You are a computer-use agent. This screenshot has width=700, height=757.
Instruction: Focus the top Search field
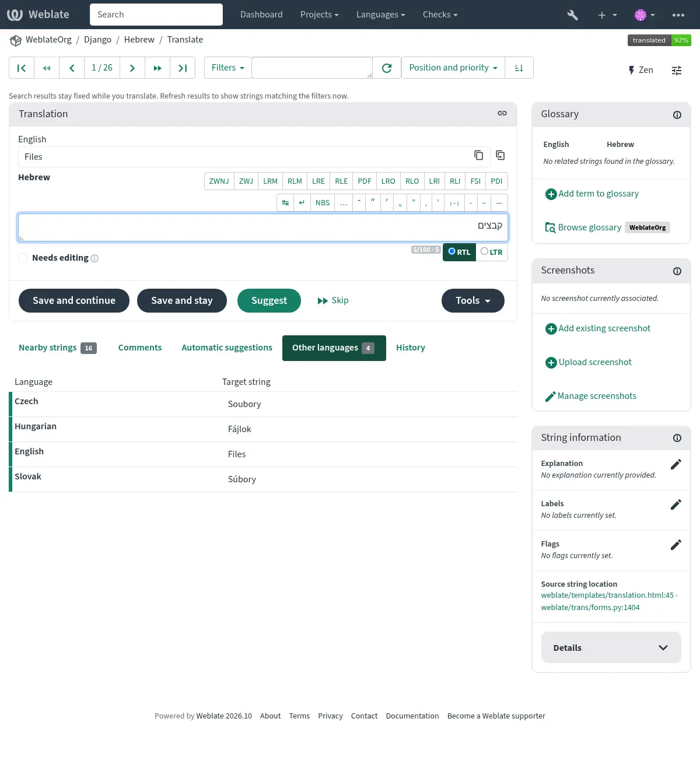click(x=156, y=15)
